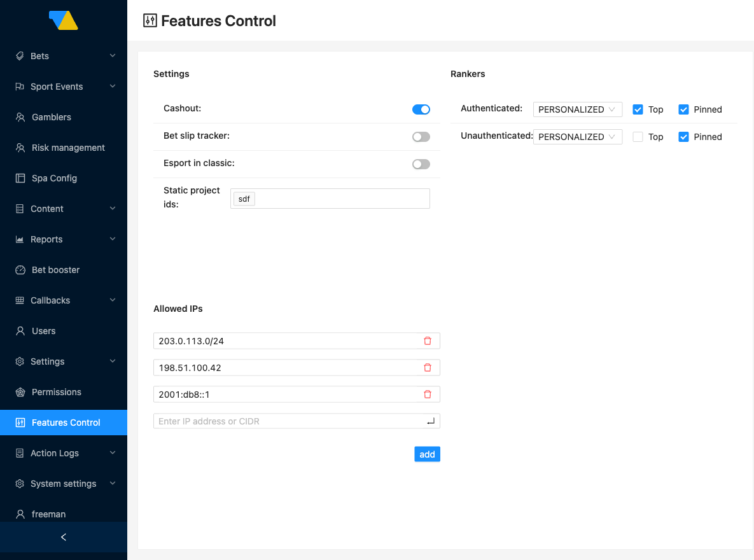
Task: Click the Bets tag icon
Action: pos(20,56)
